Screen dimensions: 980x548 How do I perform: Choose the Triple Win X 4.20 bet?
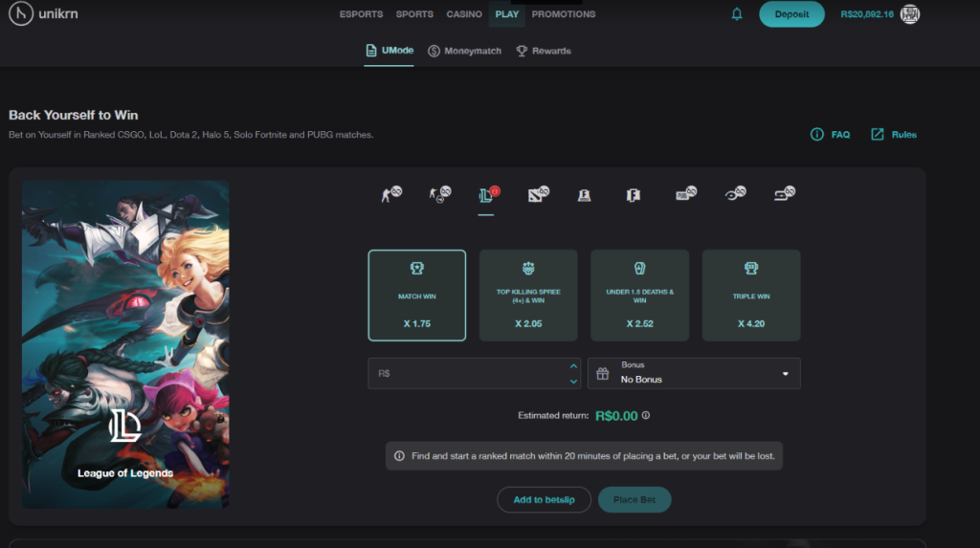click(750, 296)
